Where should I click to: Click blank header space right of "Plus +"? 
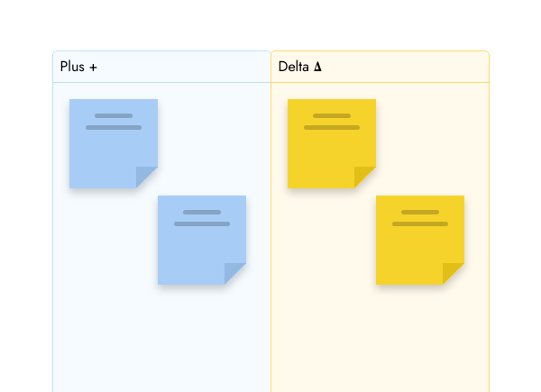coord(180,67)
